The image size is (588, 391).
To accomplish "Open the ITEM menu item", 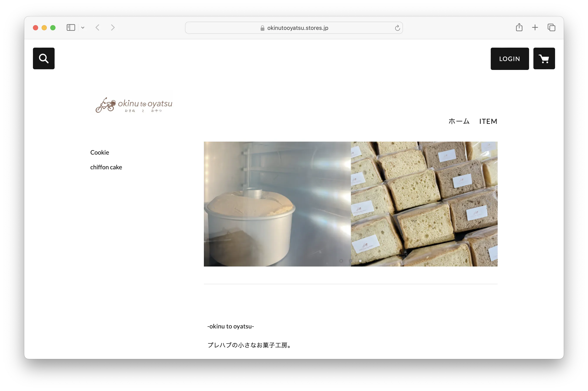I will coord(488,121).
